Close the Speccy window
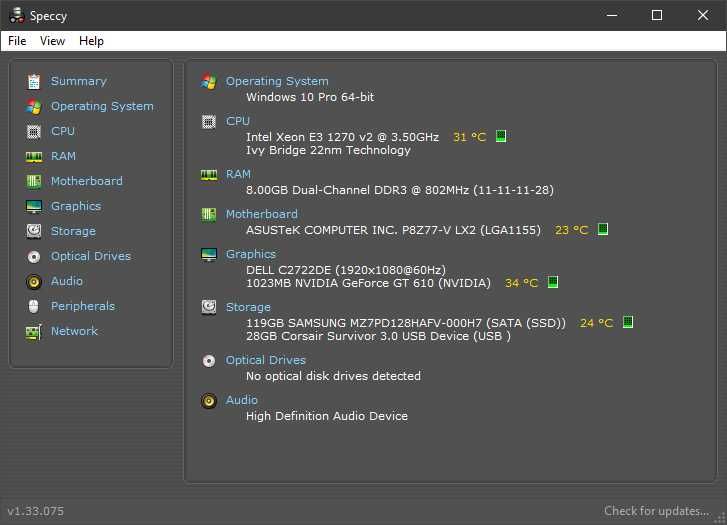This screenshot has width=727, height=525. click(703, 15)
